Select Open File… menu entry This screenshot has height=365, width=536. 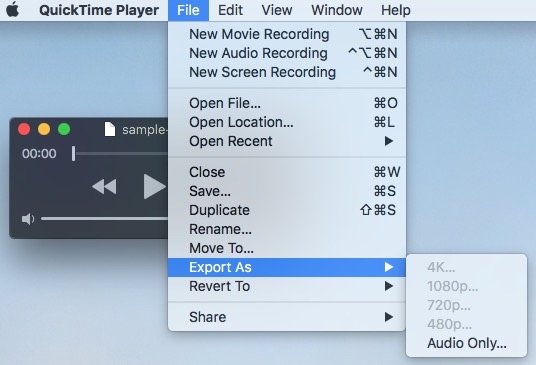tap(287, 103)
